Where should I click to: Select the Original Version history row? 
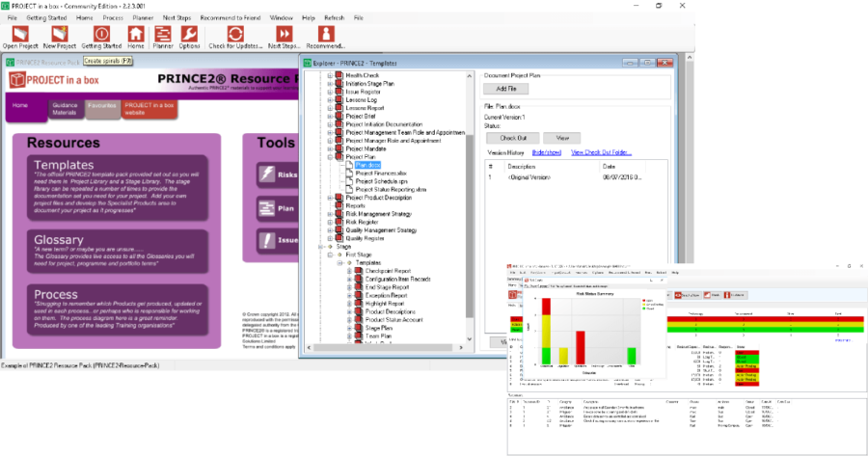(576, 177)
